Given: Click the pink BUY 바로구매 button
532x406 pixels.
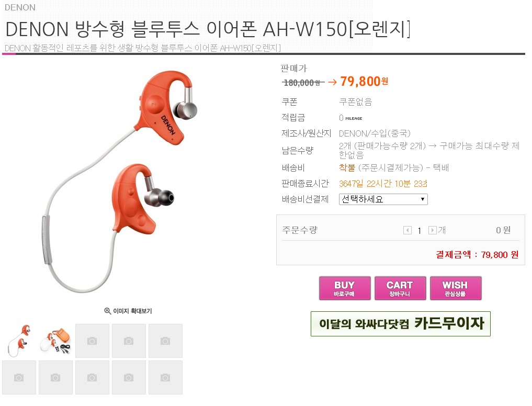Looking at the screenshot, I should click(x=345, y=288).
